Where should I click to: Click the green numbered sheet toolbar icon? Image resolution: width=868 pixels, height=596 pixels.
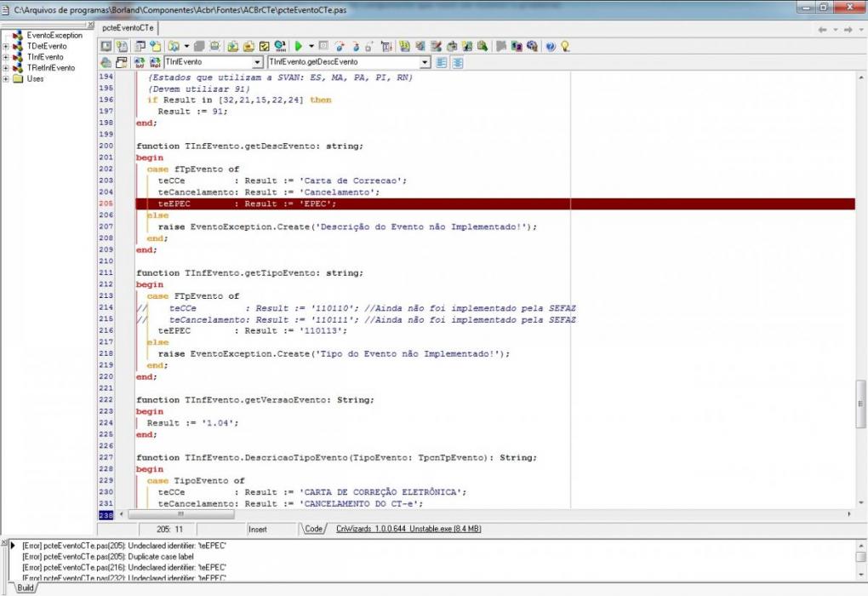click(x=405, y=47)
